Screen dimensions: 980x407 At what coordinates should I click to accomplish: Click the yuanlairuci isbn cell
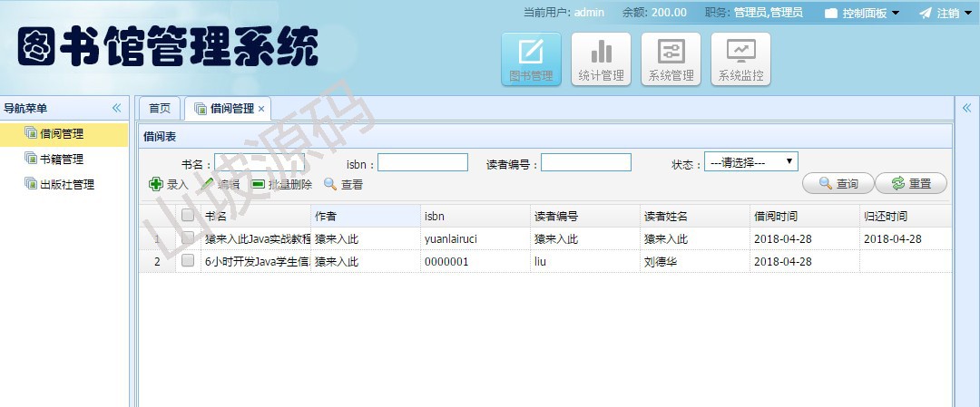click(475, 238)
